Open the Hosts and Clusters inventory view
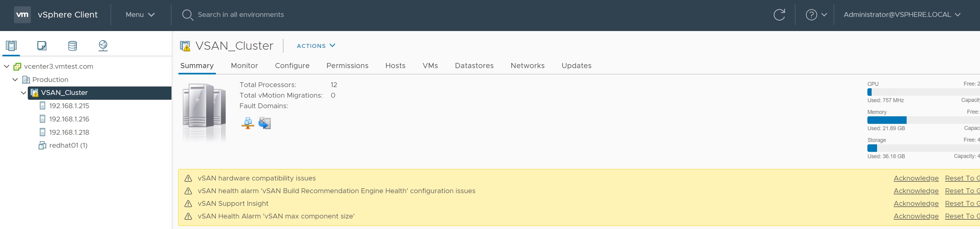980x229 pixels. point(11,46)
